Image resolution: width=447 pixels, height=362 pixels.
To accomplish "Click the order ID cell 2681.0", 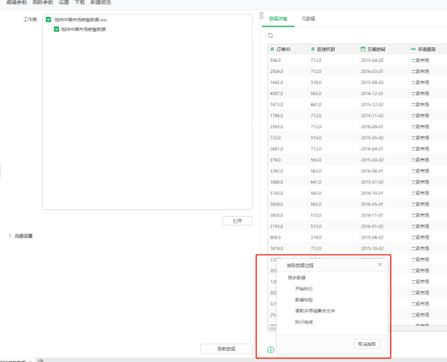I will pos(276,149).
